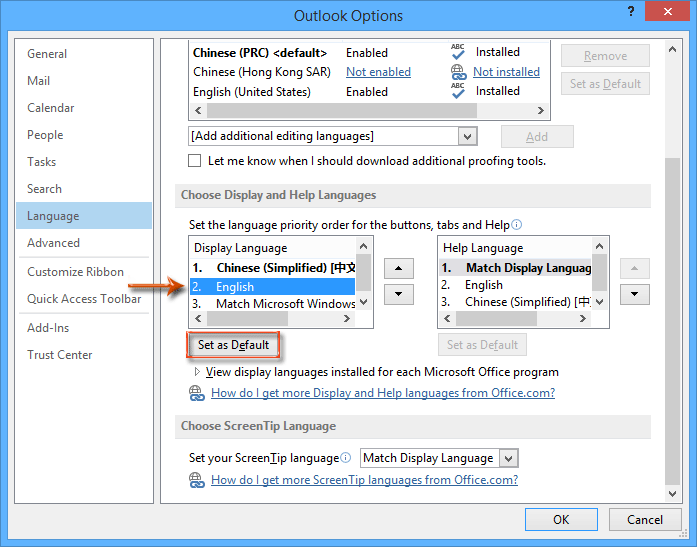The height and width of the screenshot is (547, 697).
Task: Expand View display languages installed section
Action: (x=197, y=372)
